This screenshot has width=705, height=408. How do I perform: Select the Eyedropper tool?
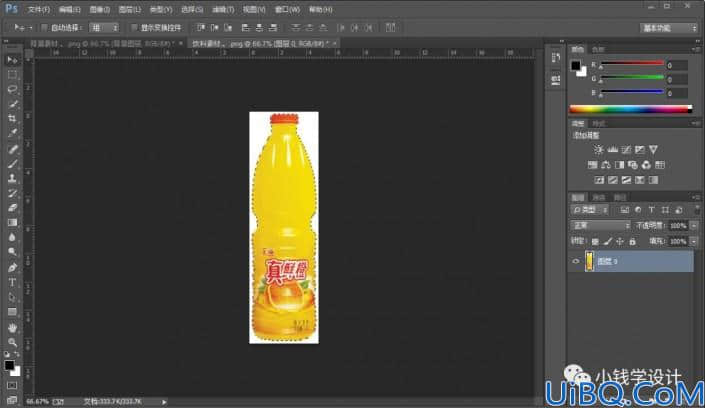(12, 134)
